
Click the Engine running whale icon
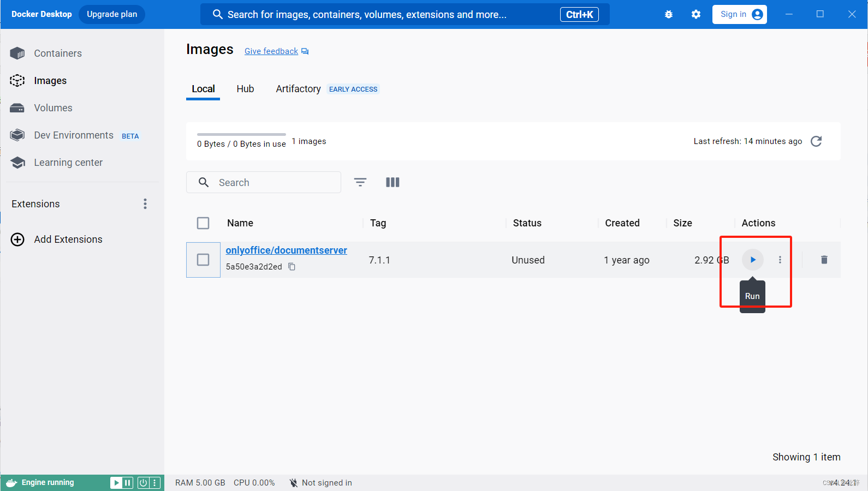[x=11, y=483]
